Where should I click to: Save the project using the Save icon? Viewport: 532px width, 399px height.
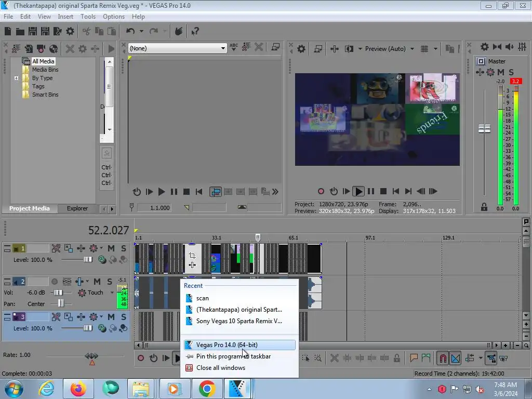tap(33, 32)
